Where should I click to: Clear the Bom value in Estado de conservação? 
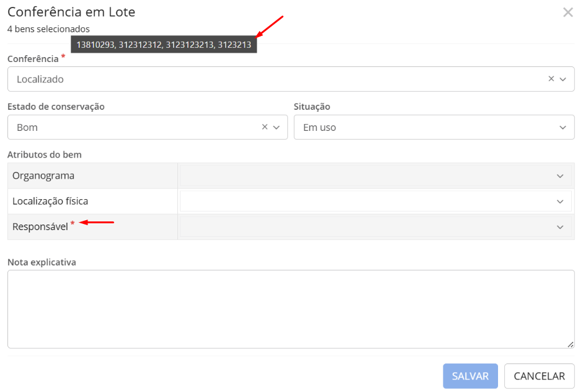click(x=265, y=127)
